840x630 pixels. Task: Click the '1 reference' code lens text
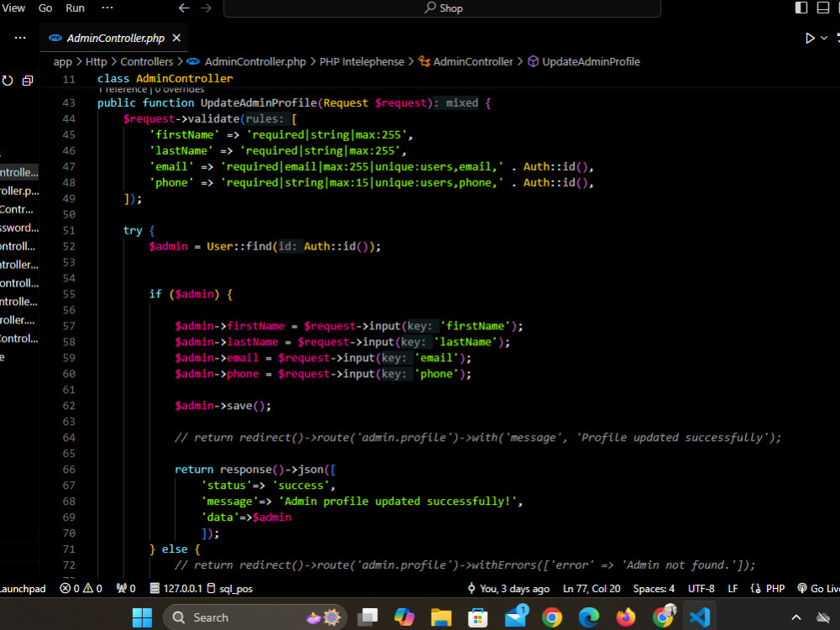[x=123, y=90]
